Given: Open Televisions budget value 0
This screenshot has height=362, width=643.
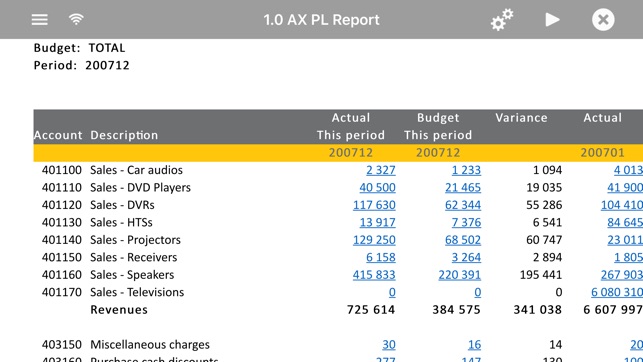Looking at the screenshot, I should [x=477, y=292].
